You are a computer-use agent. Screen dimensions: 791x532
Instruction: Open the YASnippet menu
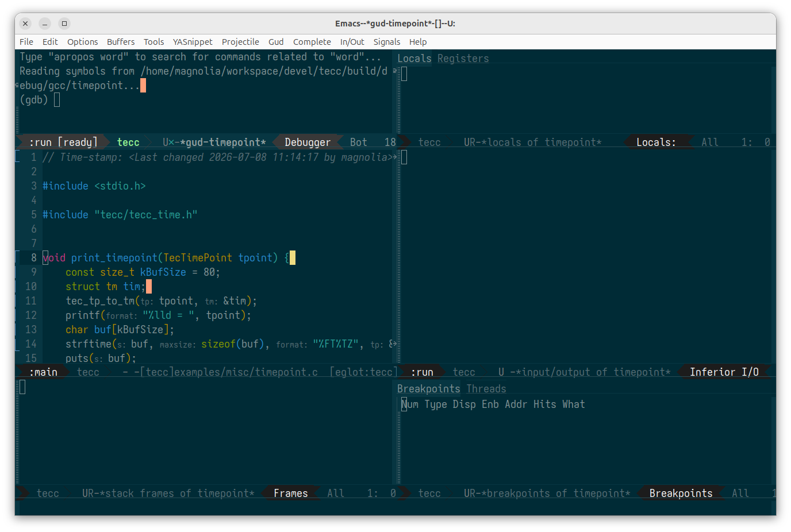tap(193, 42)
